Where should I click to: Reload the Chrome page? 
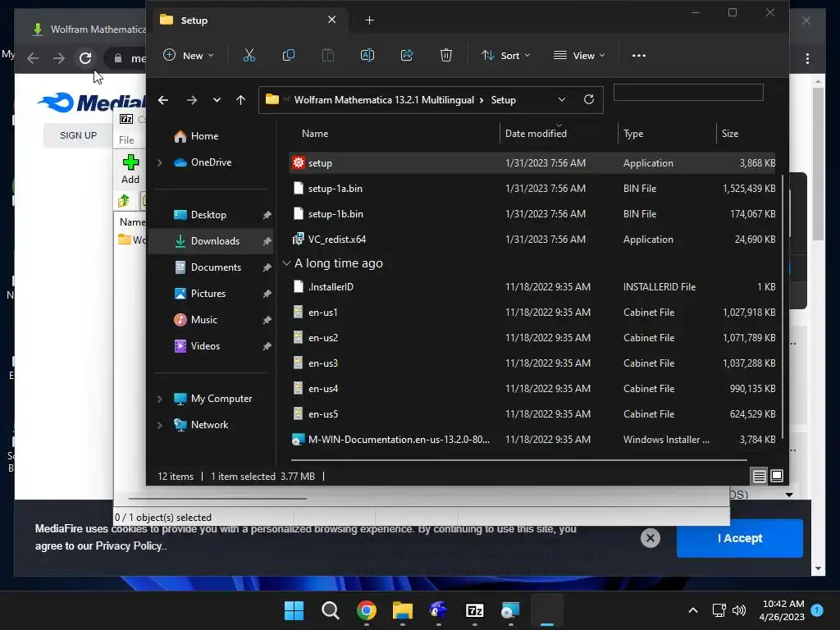[85, 58]
